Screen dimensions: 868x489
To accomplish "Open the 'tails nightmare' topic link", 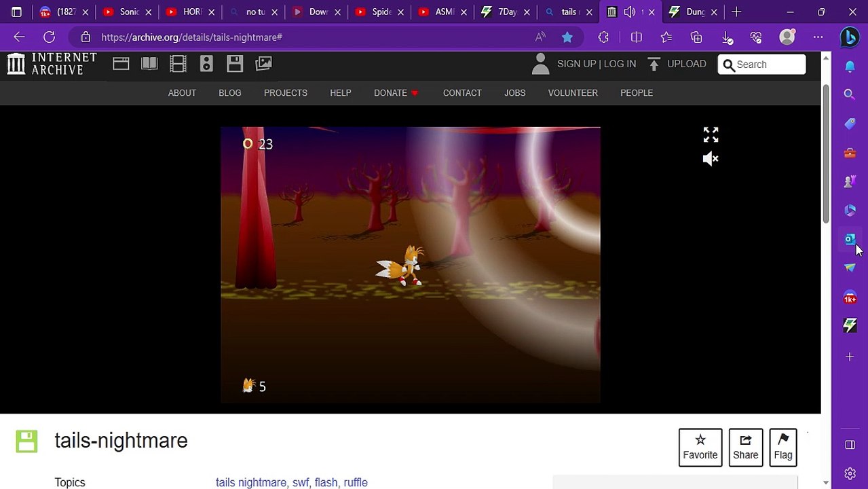I will pos(251,482).
